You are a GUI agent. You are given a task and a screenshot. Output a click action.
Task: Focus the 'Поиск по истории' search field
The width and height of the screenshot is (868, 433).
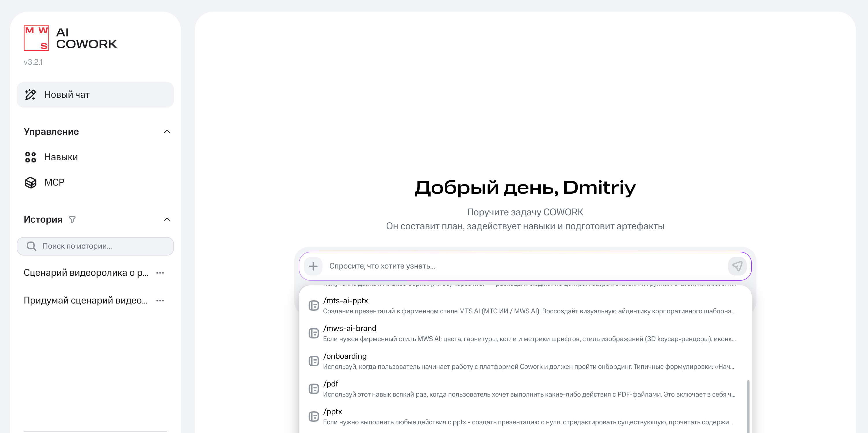pyautogui.click(x=95, y=246)
